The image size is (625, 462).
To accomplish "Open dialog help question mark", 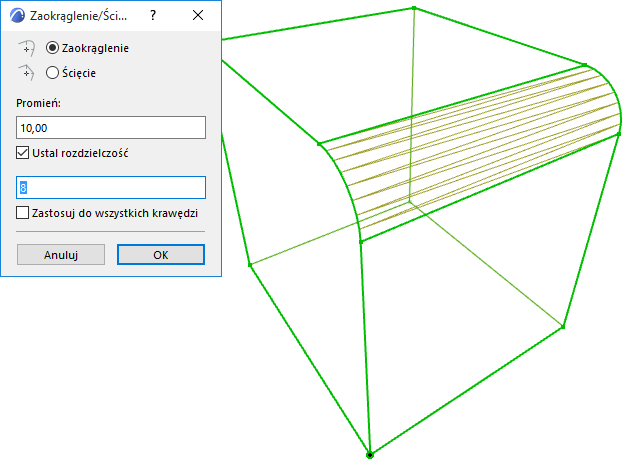I will click(153, 16).
